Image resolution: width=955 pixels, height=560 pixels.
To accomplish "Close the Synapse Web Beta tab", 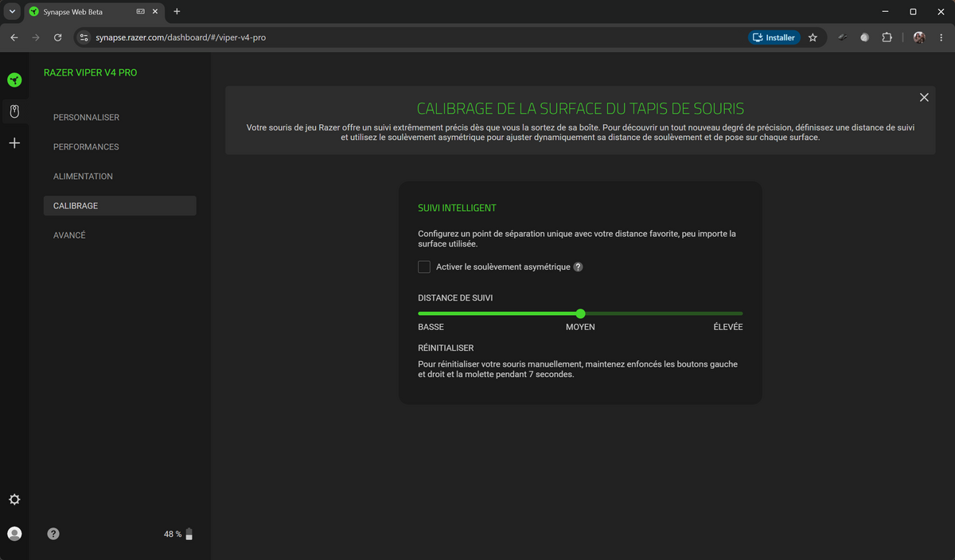I will [157, 12].
